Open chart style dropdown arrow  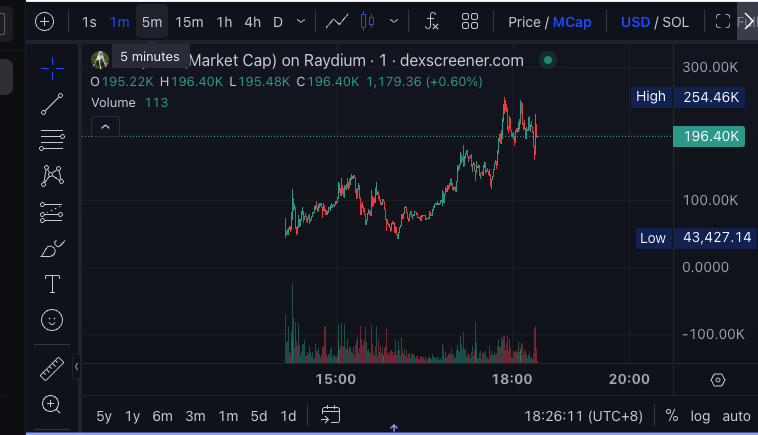[394, 22]
